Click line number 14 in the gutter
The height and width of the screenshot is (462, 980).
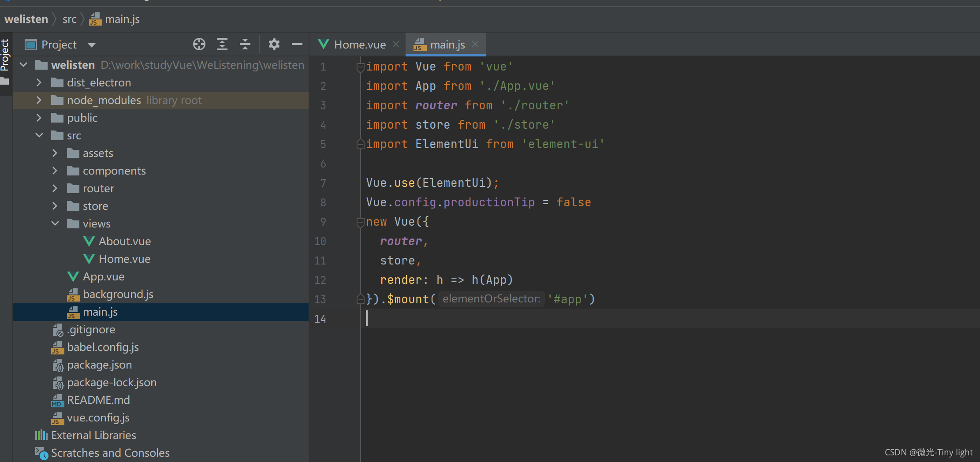320,319
